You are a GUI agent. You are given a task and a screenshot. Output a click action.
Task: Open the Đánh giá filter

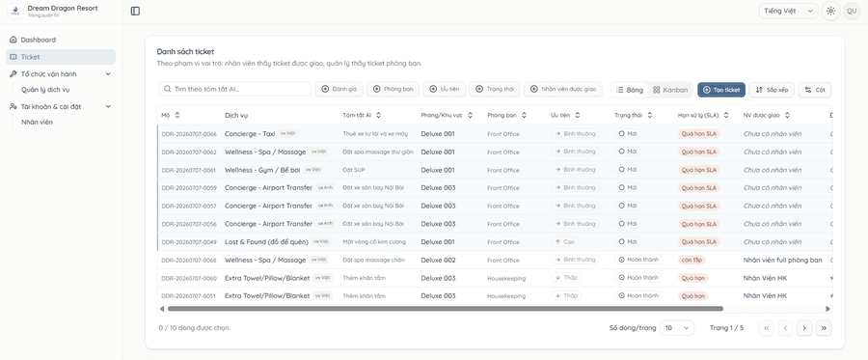(339, 89)
